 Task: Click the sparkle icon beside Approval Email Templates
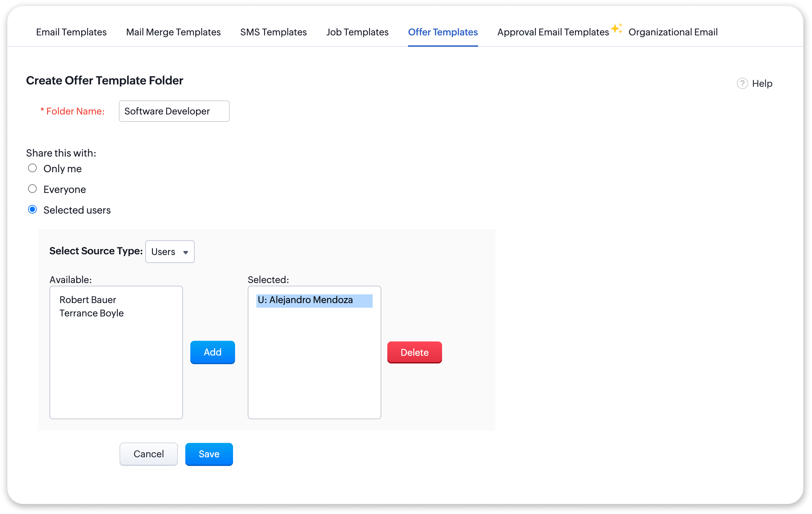click(x=617, y=29)
